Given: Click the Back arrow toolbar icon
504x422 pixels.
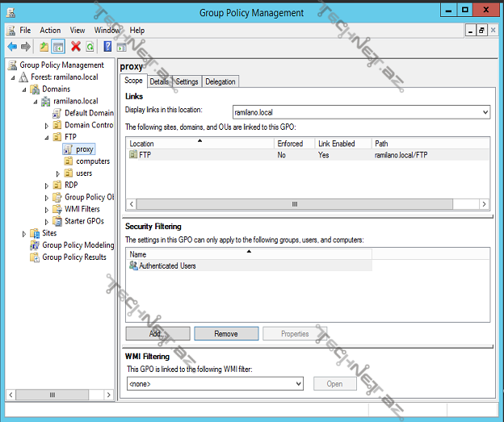Looking at the screenshot, I should coord(11,47).
